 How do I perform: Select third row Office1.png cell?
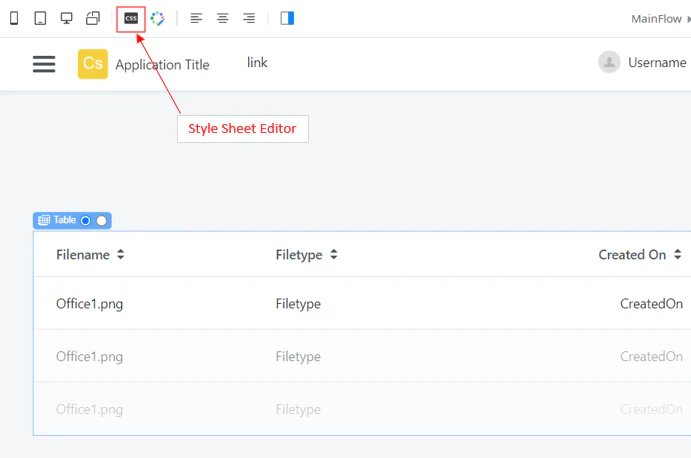point(89,410)
